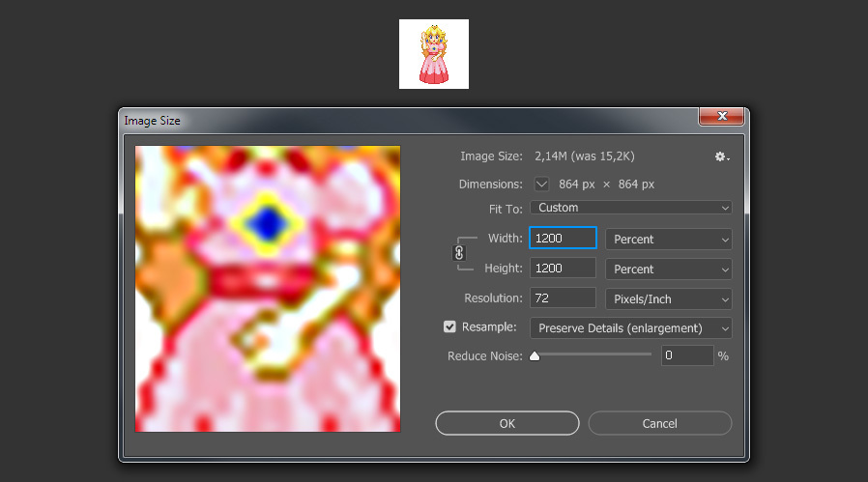This screenshot has height=482, width=868.
Task: Open the gear settings menu
Action: 721,156
